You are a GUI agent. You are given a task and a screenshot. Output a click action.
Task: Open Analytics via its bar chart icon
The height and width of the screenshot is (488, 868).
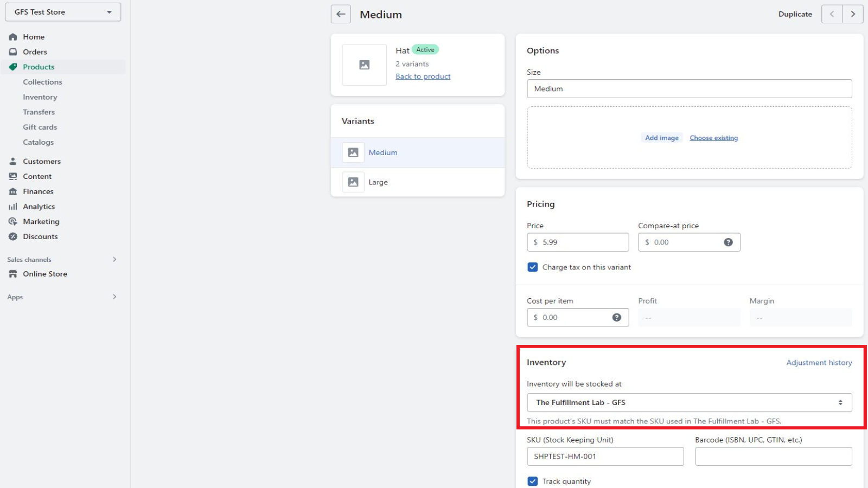pos(13,207)
